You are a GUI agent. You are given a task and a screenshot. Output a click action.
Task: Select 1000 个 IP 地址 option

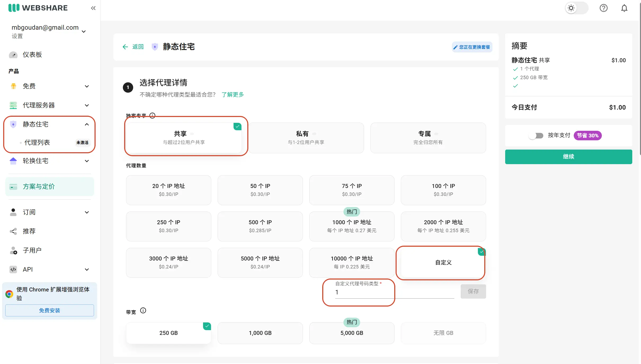351,226
